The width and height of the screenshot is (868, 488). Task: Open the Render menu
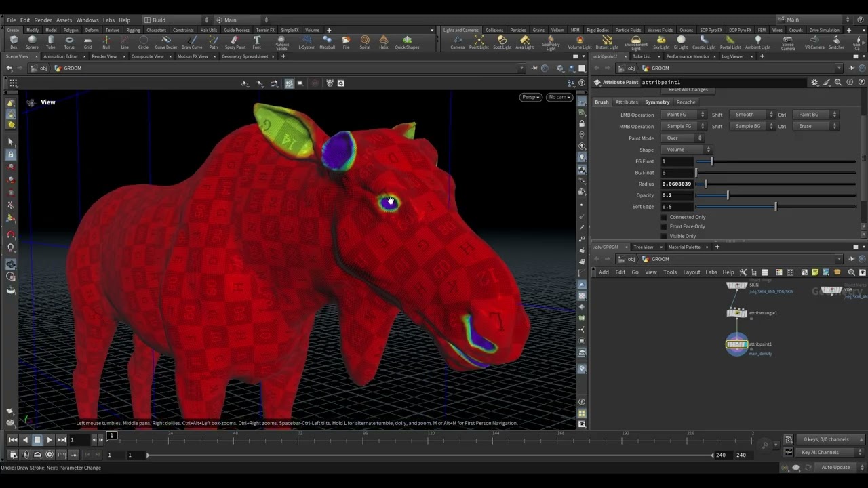click(x=43, y=20)
